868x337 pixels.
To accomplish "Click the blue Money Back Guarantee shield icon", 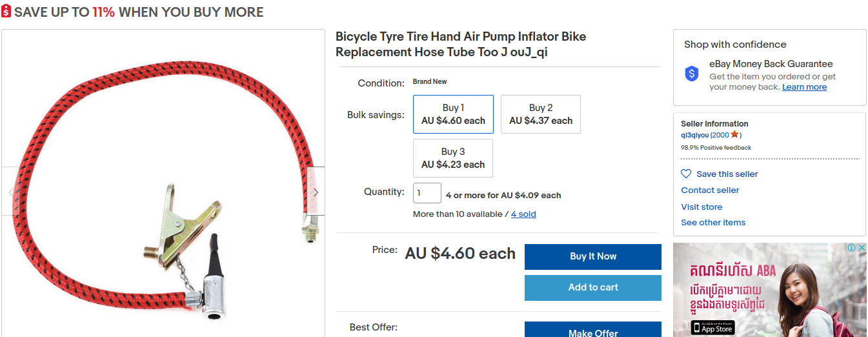I will (692, 74).
